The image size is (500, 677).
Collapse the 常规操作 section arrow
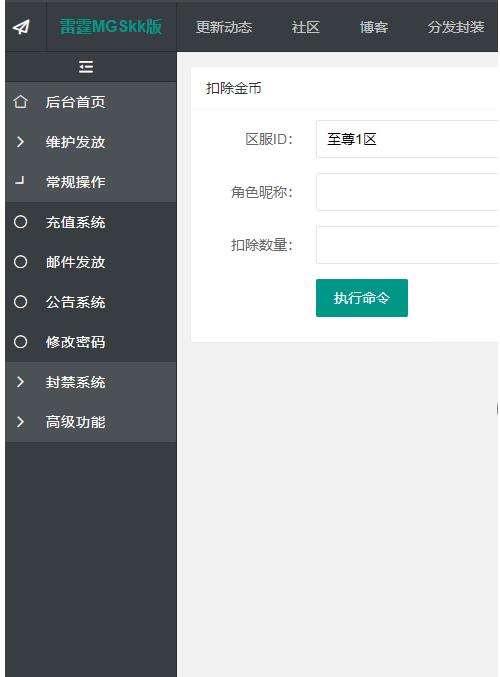pos(20,180)
